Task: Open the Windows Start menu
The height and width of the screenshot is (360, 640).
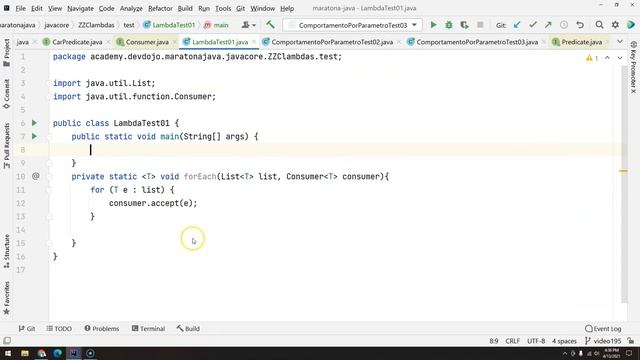Action: (7, 353)
